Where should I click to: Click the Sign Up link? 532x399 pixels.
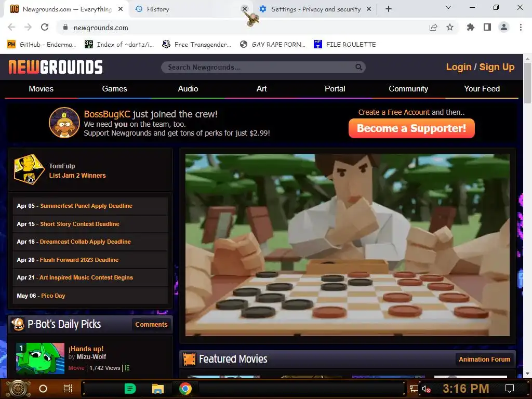point(497,67)
